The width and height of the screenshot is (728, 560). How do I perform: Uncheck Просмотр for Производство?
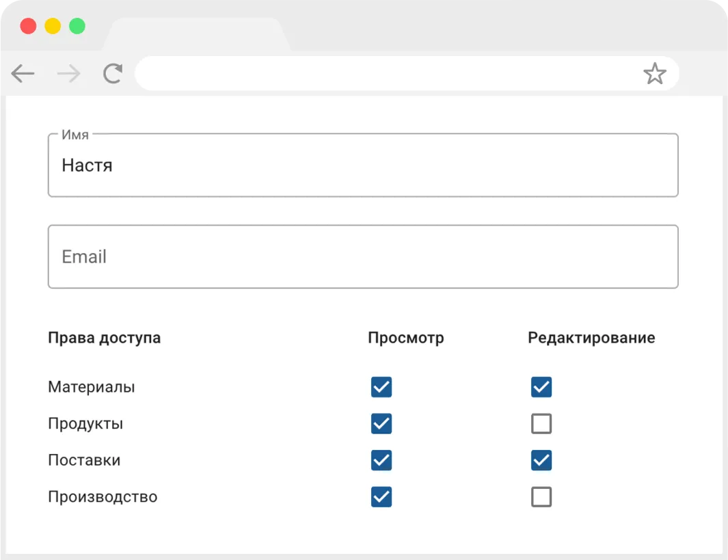pos(381,497)
